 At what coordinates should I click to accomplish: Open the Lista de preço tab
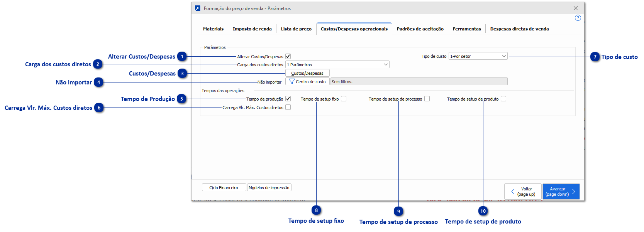pos(296,29)
